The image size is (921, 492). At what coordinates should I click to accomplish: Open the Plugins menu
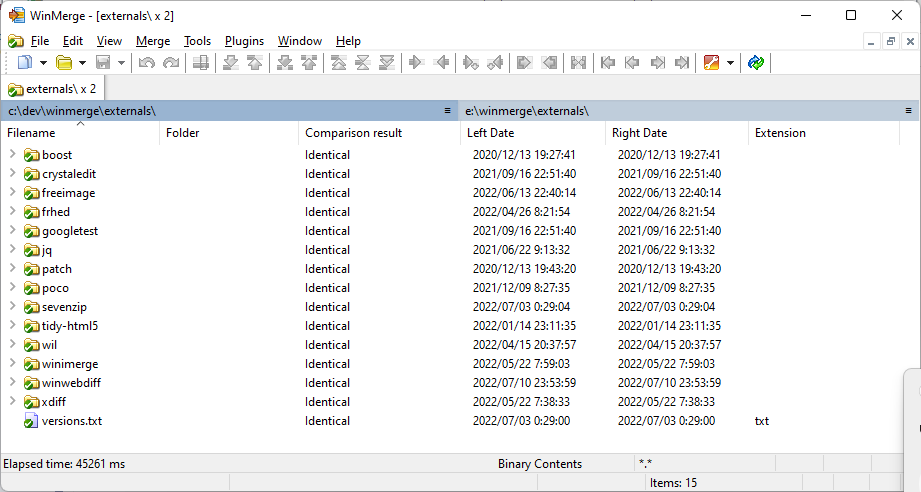coord(244,41)
